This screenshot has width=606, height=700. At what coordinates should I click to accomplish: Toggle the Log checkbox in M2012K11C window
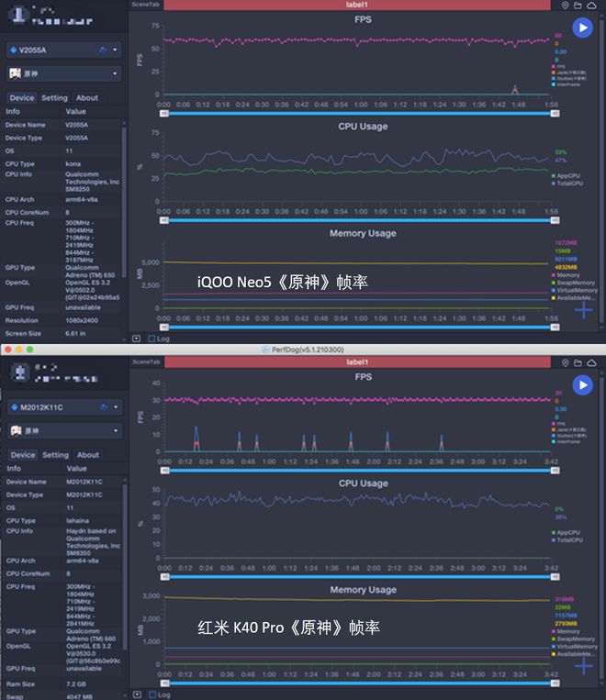(x=152, y=694)
